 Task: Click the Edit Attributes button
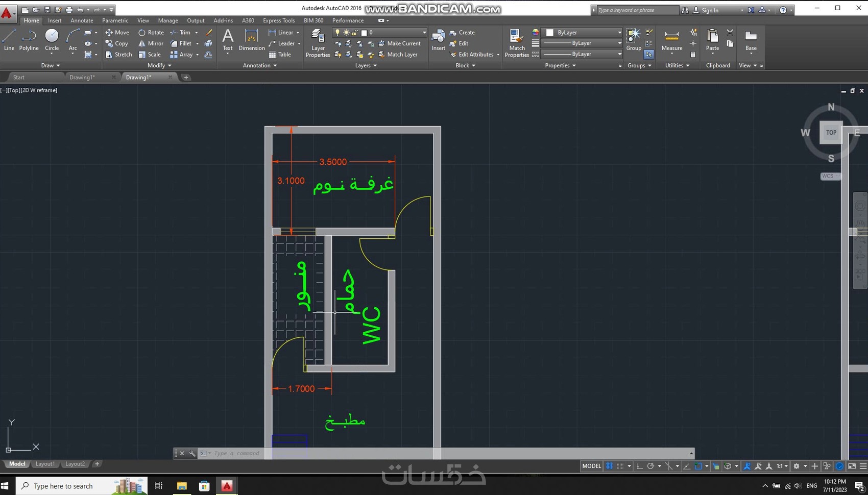point(475,55)
